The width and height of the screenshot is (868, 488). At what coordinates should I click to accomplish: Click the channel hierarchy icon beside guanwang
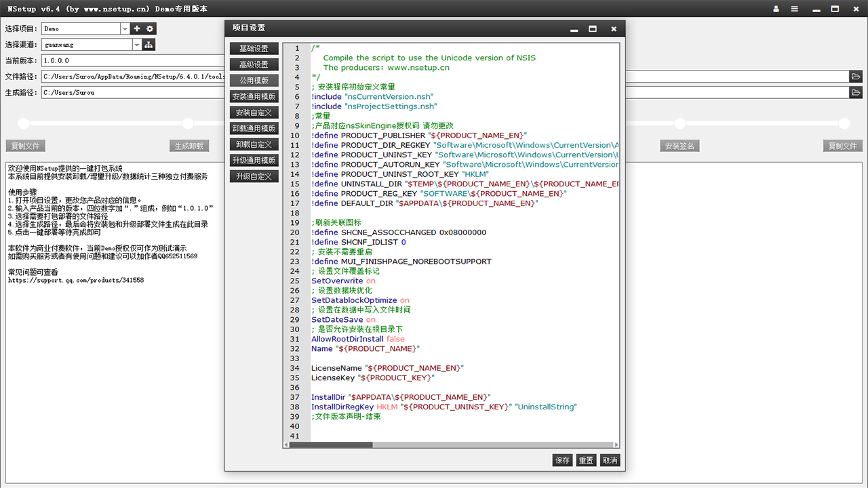coord(149,45)
